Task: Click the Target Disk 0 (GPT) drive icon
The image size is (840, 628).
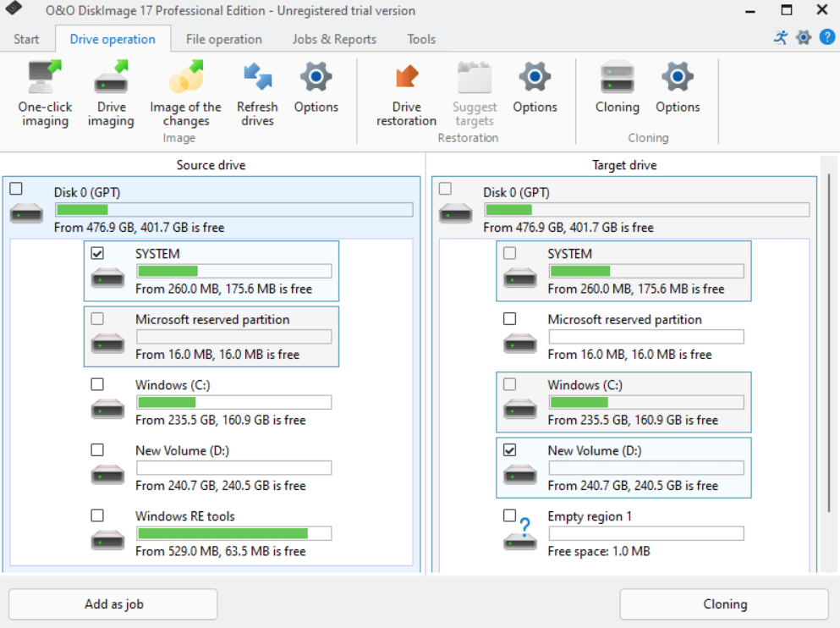Action: 455,214
